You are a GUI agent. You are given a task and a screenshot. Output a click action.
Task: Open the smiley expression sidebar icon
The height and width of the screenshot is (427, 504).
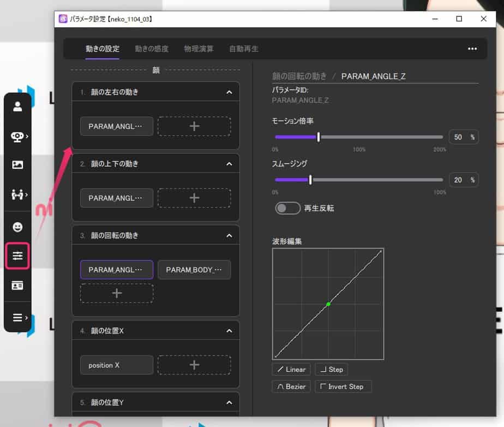17,227
